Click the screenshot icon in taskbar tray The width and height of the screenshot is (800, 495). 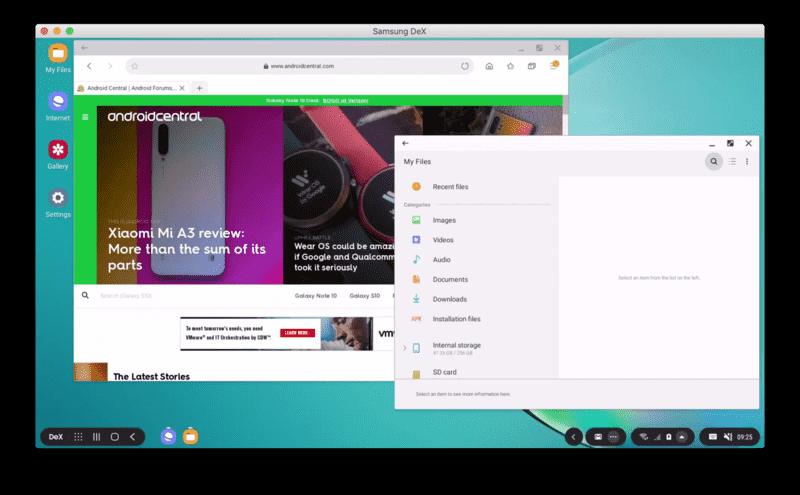click(598, 437)
